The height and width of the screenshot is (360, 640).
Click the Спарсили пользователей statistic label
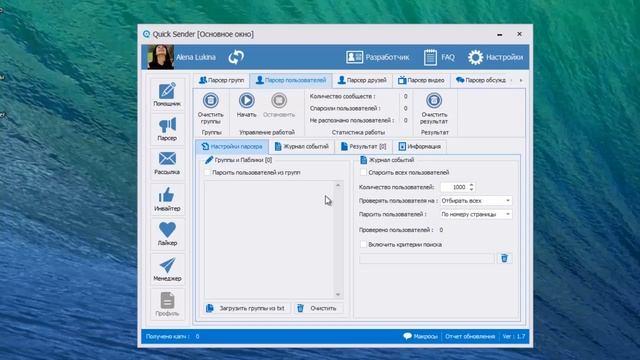345,108
